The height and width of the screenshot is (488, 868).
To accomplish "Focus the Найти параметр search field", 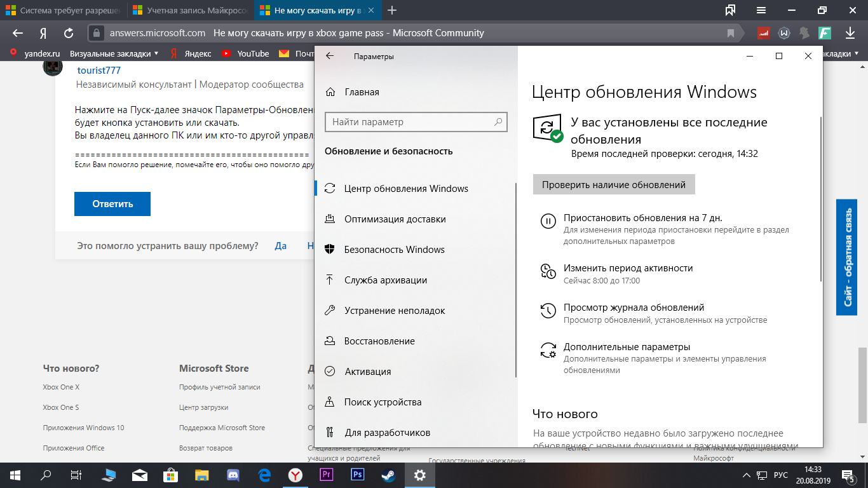I will coord(416,122).
